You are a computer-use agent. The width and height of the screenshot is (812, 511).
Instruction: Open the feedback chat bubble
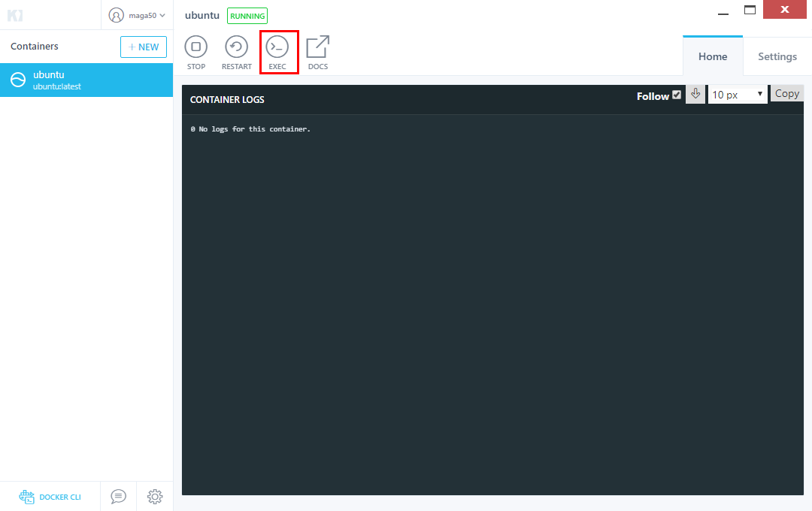[x=117, y=497]
